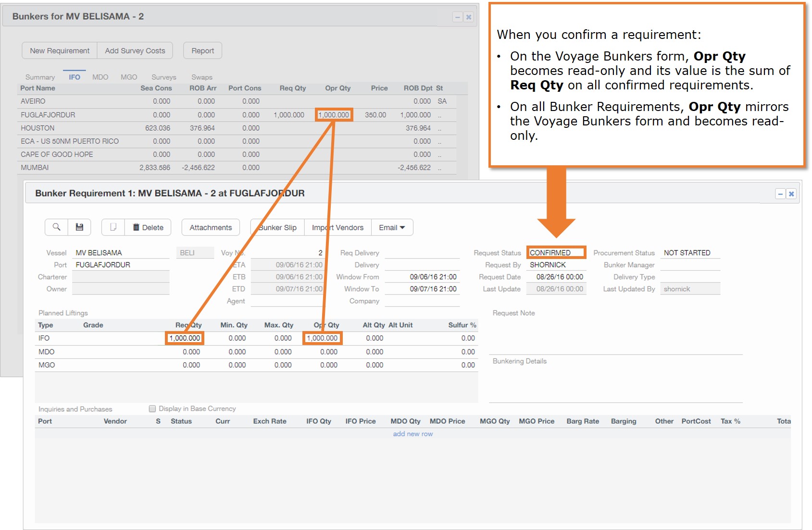This screenshot has height=530, width=812.
Task: Click the new blank document icon
Action: [x=113, y=227]
